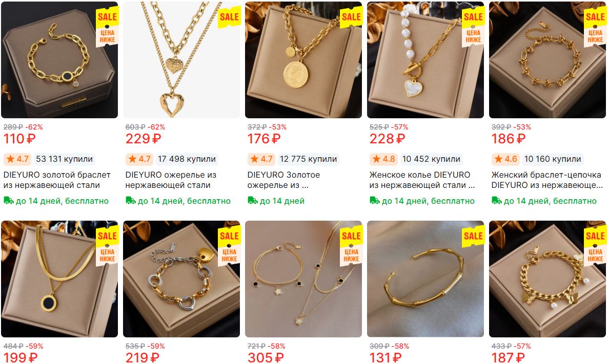The image size is (608, 364).
Task: Open 'Женское колье DIEYURO' product title
Action: (x=422, y=180)
